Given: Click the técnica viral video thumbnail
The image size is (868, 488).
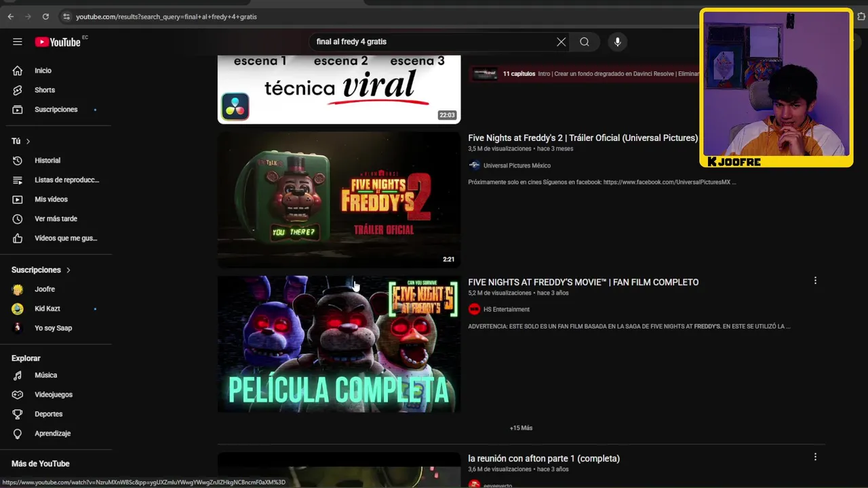Looking at the screenshot, I should pos(338,89).
